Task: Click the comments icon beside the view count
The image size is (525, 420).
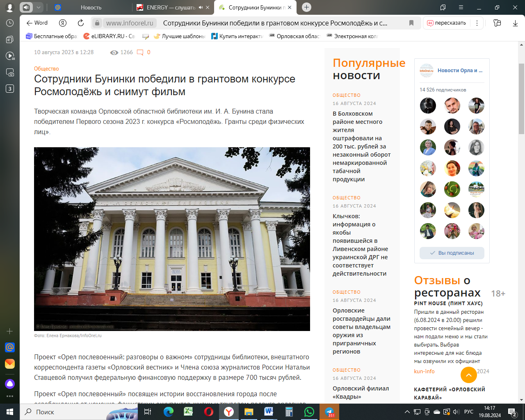Action: coord(140,52)
